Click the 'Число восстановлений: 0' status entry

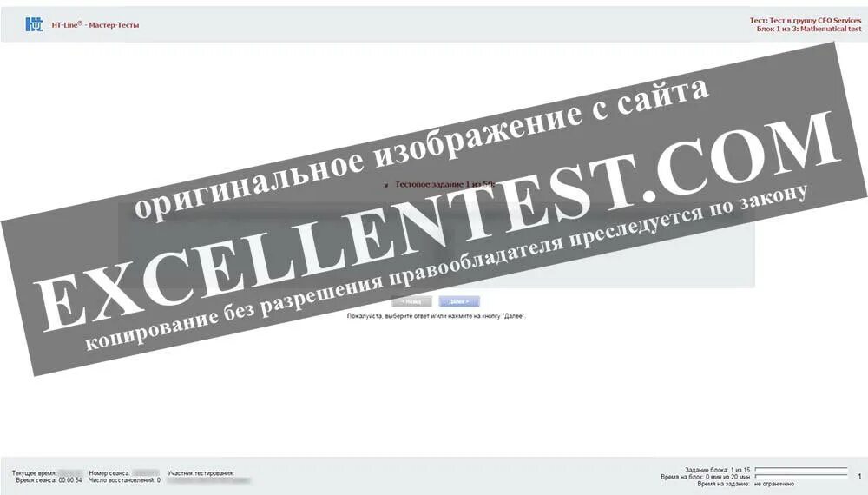pos(124,480)
